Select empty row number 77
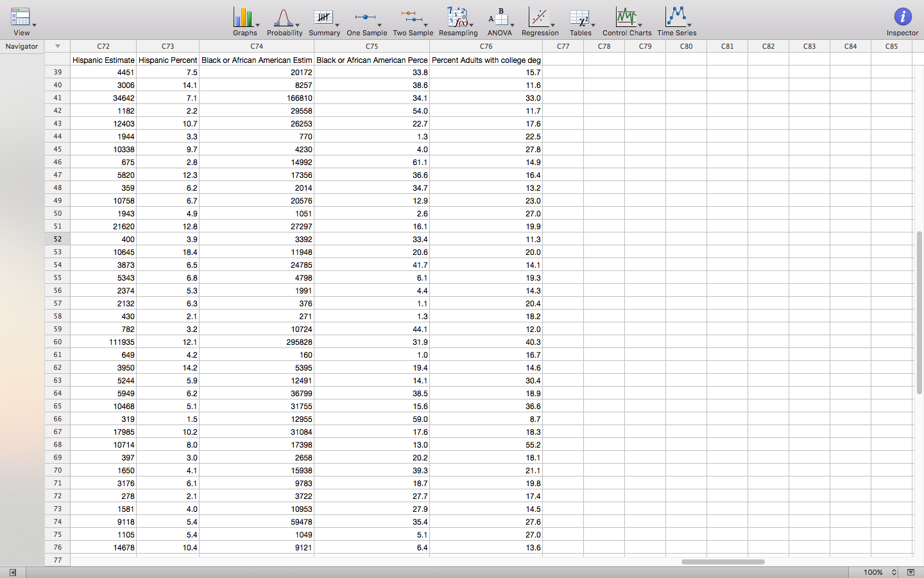Screen dimensions: 924x578 point(58,560)
